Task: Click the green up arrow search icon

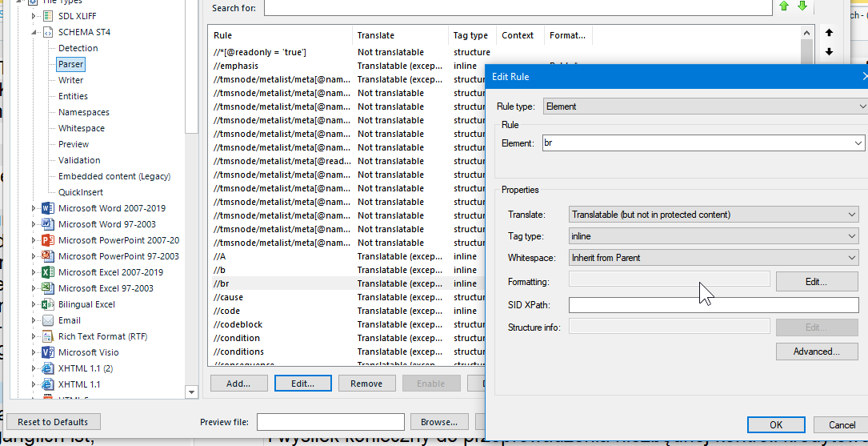Action: click(x=783, y=6)
